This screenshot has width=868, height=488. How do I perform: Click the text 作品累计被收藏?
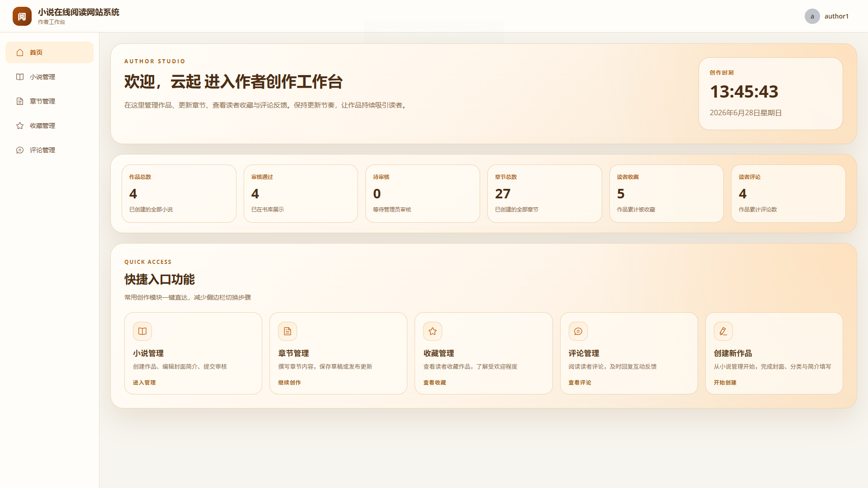point(636,210)
